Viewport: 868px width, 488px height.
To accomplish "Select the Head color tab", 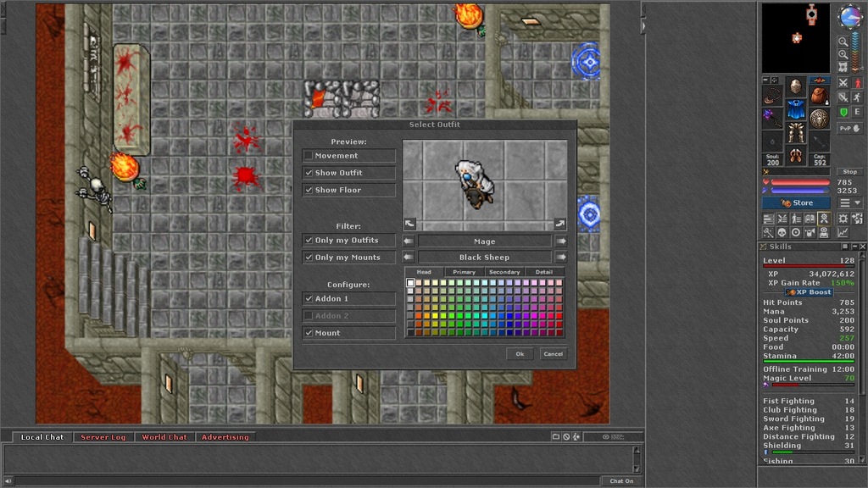I will coord(424,272).
